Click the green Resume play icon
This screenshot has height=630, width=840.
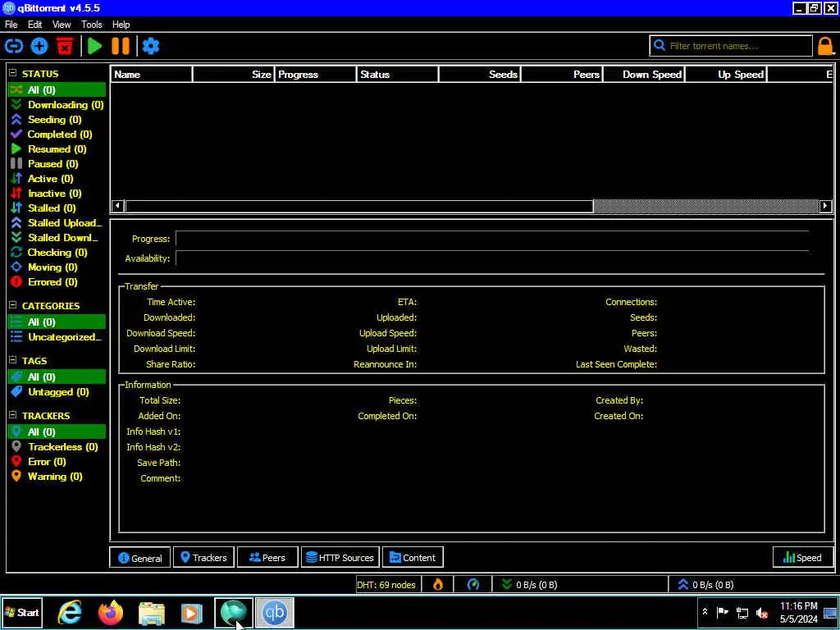tap(95, 46)
